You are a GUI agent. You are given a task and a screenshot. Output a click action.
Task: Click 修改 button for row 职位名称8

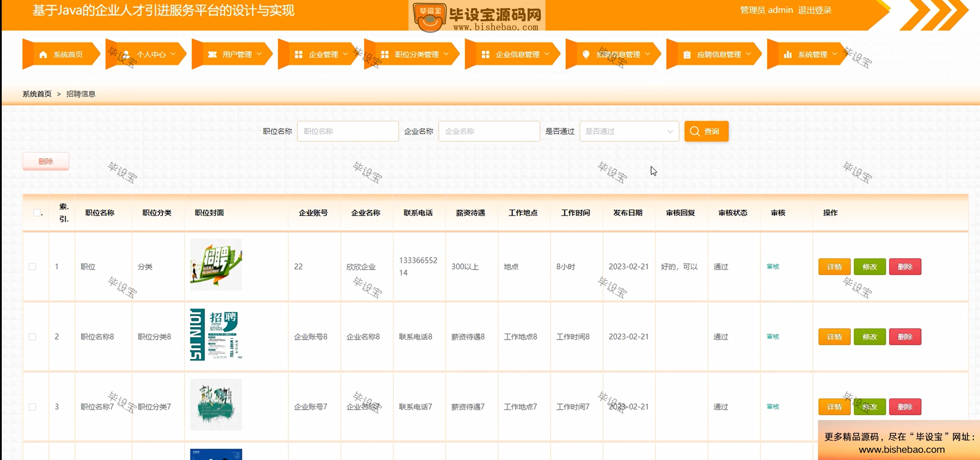click(x=870, y=337)
